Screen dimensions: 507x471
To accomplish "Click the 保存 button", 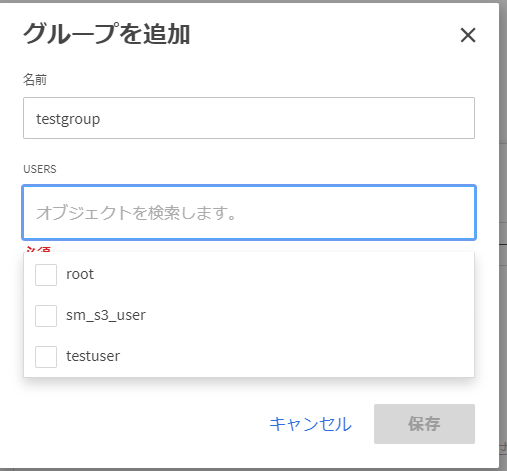I will (424, 424).
